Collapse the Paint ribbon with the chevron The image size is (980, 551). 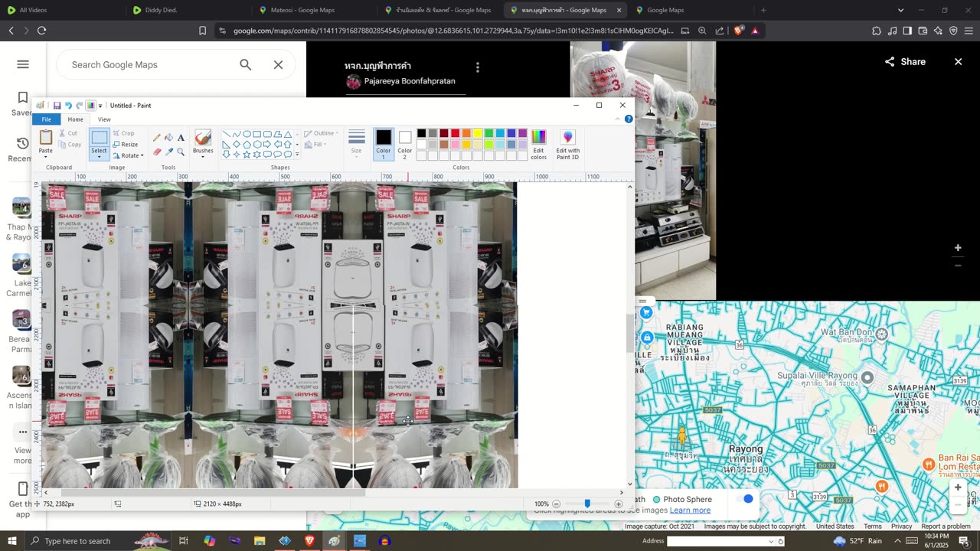(618, 119)
